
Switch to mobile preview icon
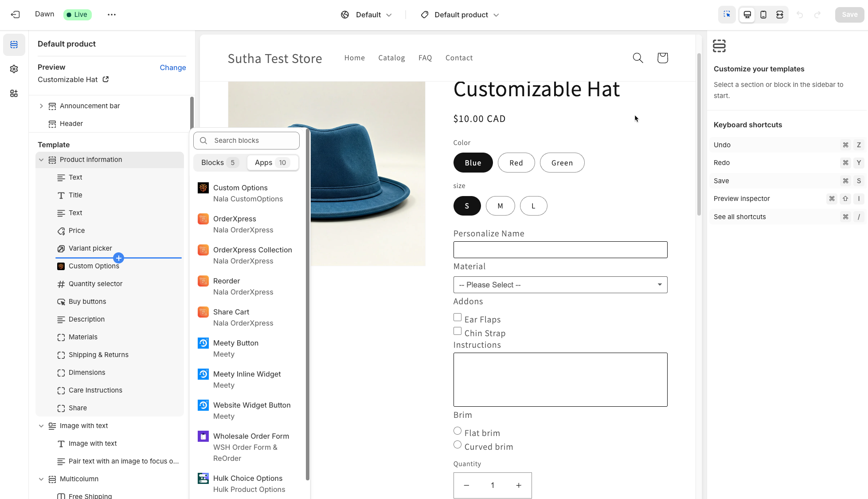pos(763,15)
